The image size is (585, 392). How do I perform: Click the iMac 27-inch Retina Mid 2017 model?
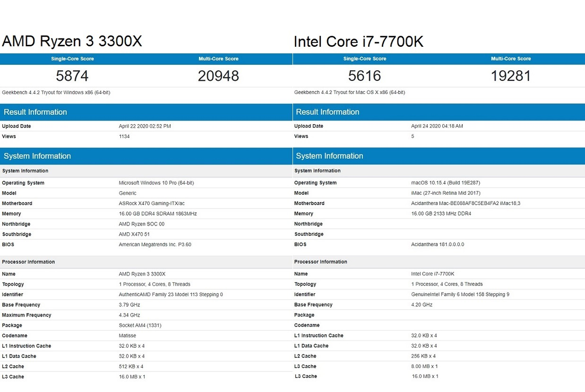446,193
